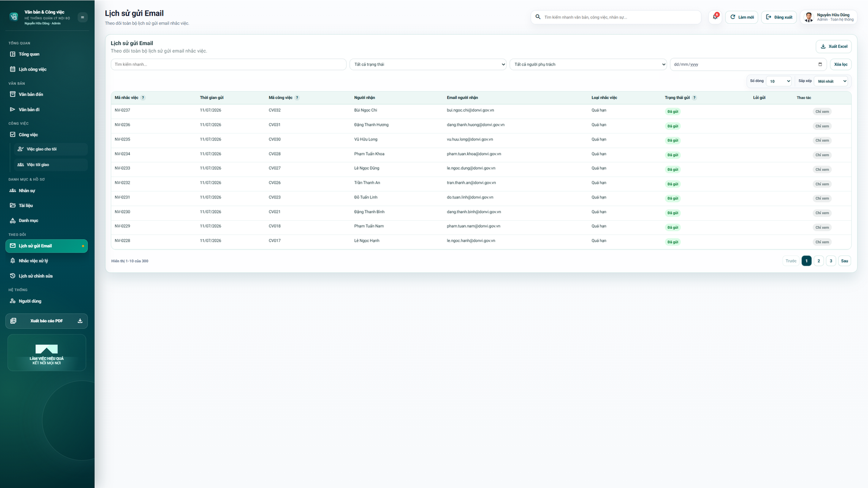
Task: Open the Số dòng rows-per-page dropdown
Action: (780, 81)
